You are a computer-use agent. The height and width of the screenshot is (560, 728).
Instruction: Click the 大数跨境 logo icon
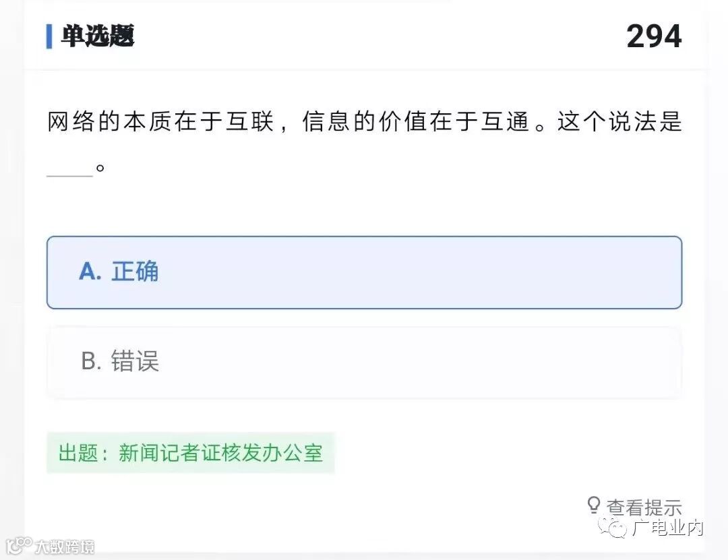coord(19,545)
